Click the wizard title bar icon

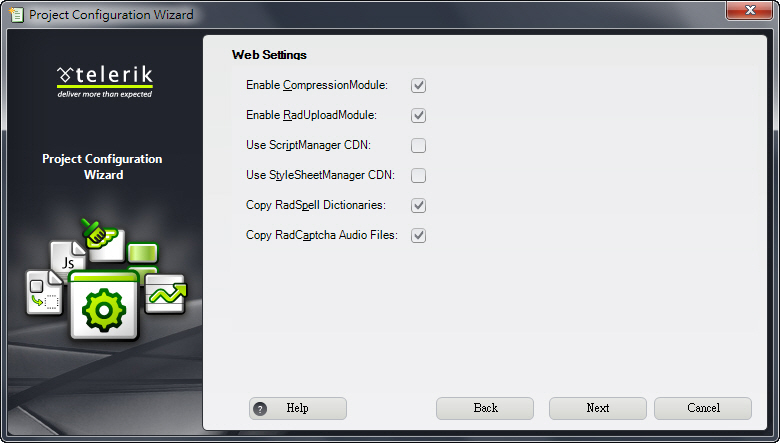click(16, 14)
